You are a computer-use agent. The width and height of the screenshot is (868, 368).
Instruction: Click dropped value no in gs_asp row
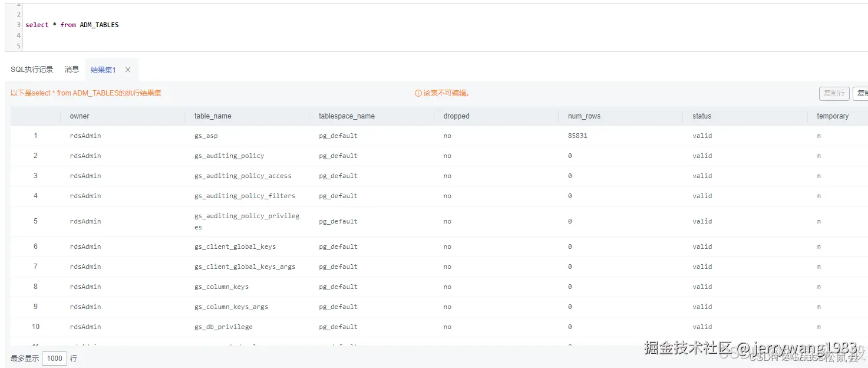pyautogui.click(x=447, y=136)
